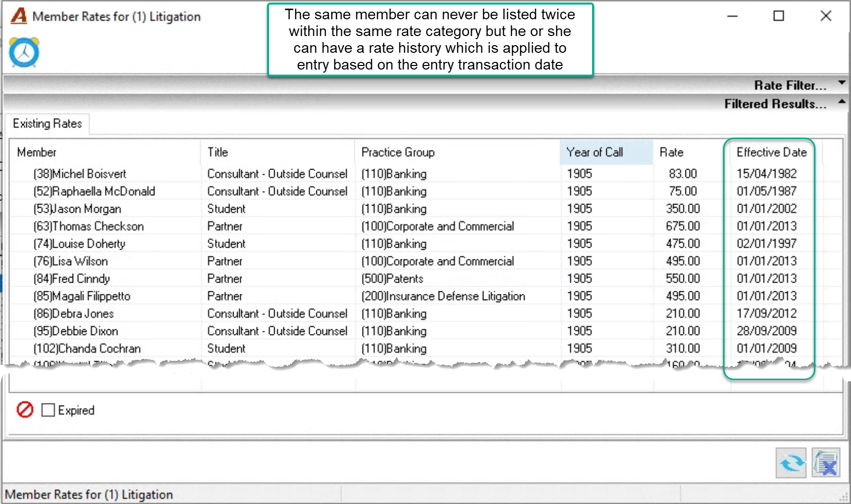Sort by the Member column header
Image resolution: width=851 pixels, height=504 pixels.
pyautogui.click(x=105, y=152)
